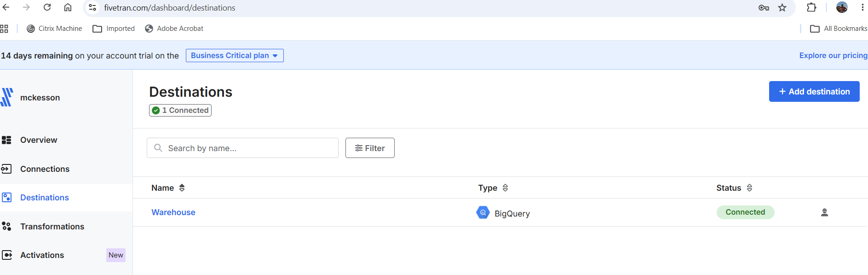This screenshot has width=868, height=275.
Task: Click the Explore our pricing link
Action: [833, 55]
